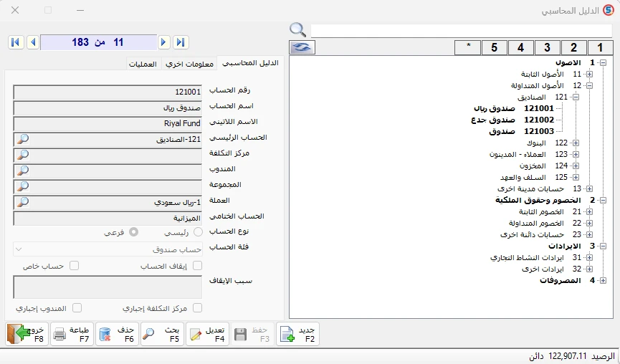Select ايرادات النشاط التجاري node 31
The height and width of the screenshot is (364, 620).
[535, 258]
